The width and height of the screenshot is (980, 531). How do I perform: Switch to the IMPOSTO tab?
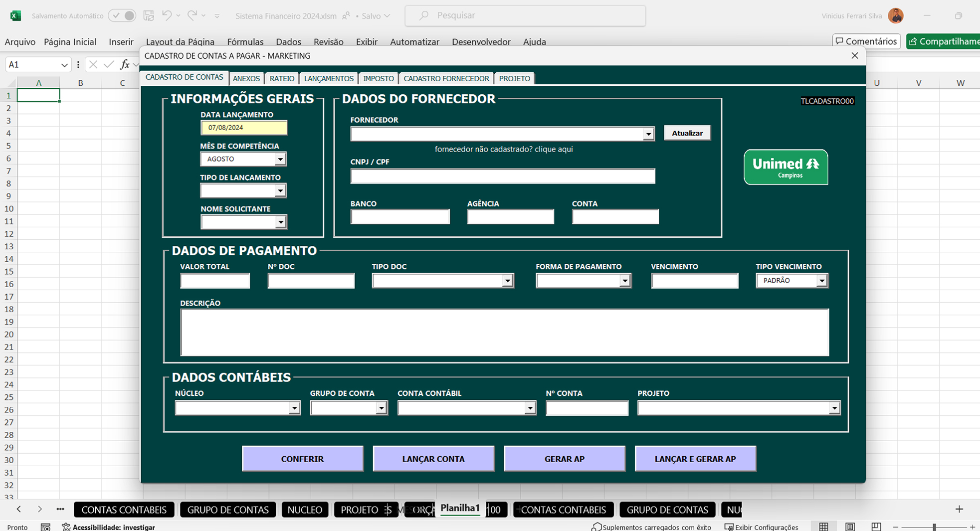(x=379, y=78)
